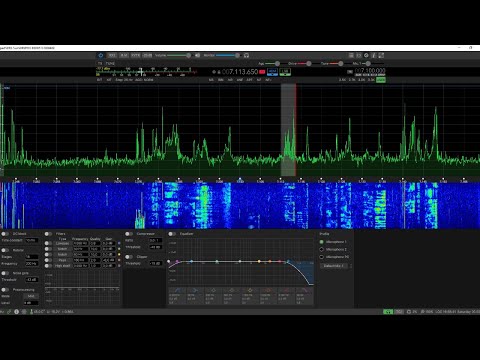Image resolution: width=480 pixels, height=360 pixels.
Task: Adjust the Volume slider handle
Action: pyautogui.click(x=189, y=55)
